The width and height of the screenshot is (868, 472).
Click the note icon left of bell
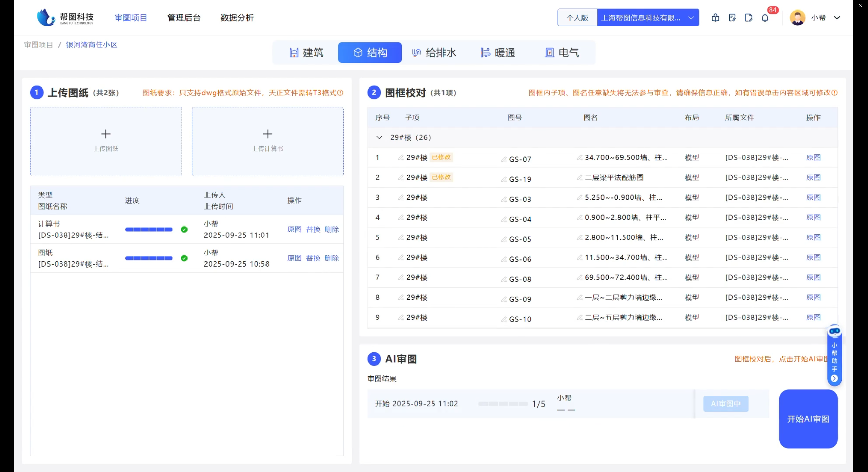(x=749, y=18)
